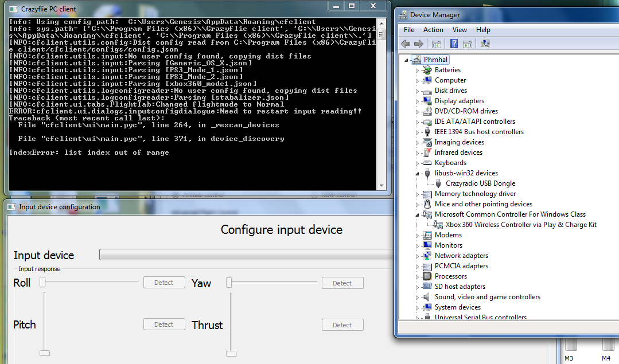Select the 'Mice and other pointing devices' label

[484, 204]
